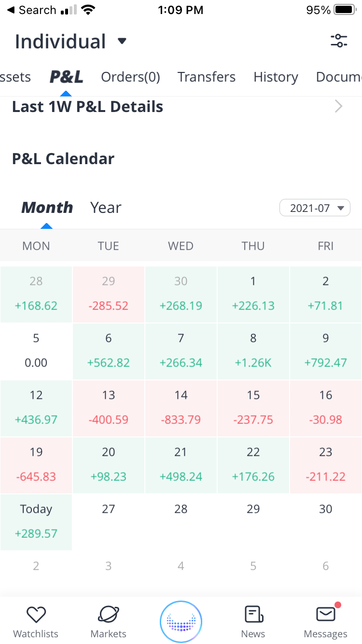Select July 14 cell with -833.79

tap(181, 408)
